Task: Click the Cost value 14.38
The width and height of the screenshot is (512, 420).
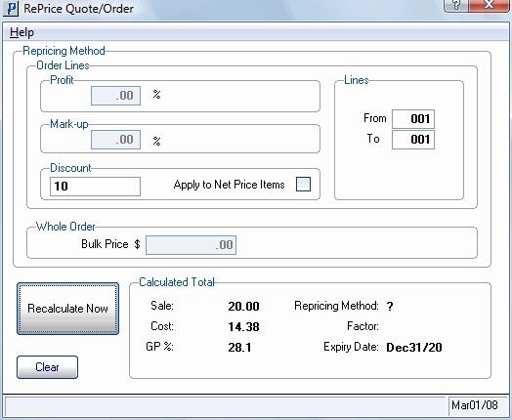Action: point(243,326)
